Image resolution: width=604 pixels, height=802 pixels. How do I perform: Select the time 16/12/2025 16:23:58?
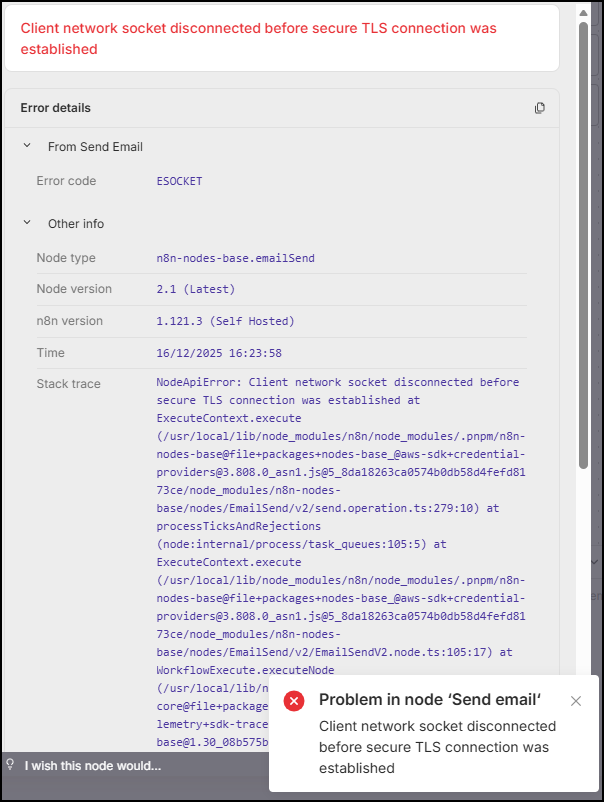[219, 353]
